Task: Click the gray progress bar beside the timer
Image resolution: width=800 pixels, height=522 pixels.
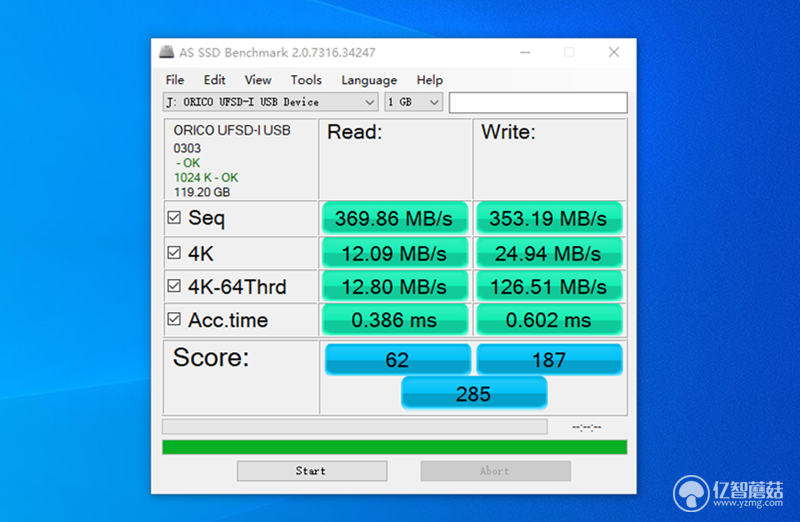Action: tap(355, 427)
